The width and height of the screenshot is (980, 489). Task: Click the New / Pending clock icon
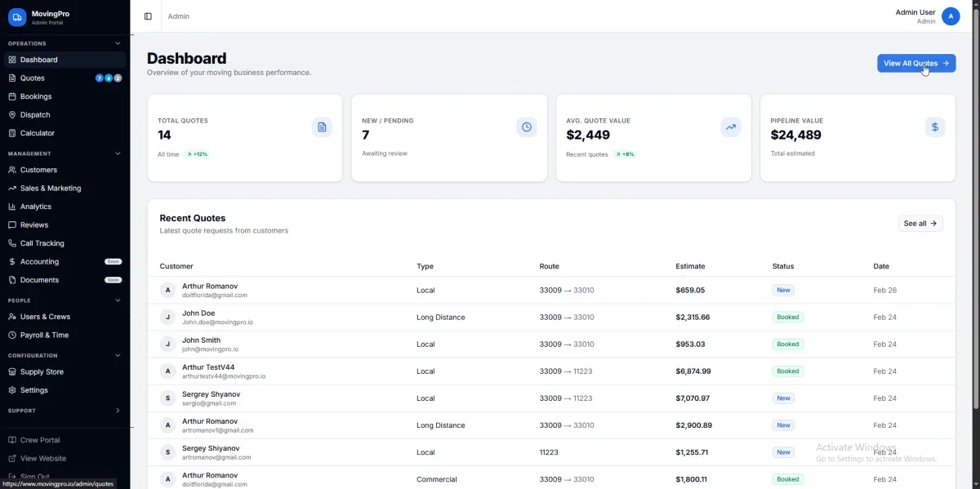coord(527,127)
